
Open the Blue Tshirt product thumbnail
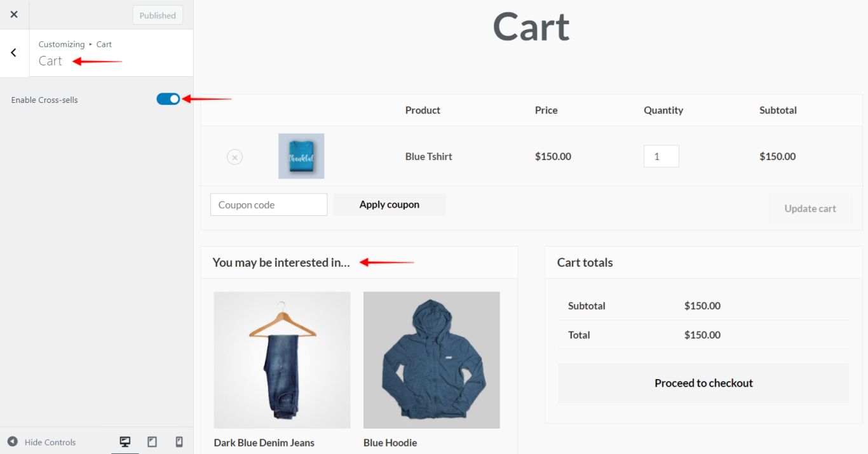(301, 156)
